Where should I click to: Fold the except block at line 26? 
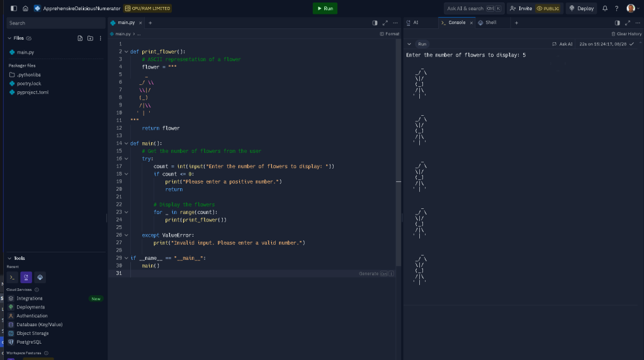pos(127,235)
